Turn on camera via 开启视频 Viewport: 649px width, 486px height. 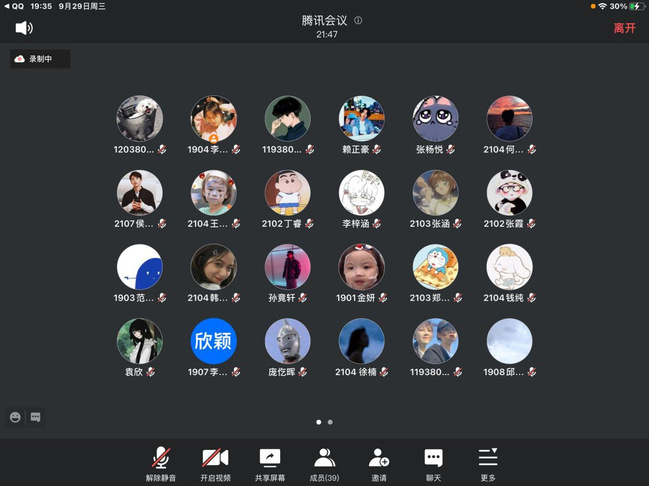click(x=214, y=462)
